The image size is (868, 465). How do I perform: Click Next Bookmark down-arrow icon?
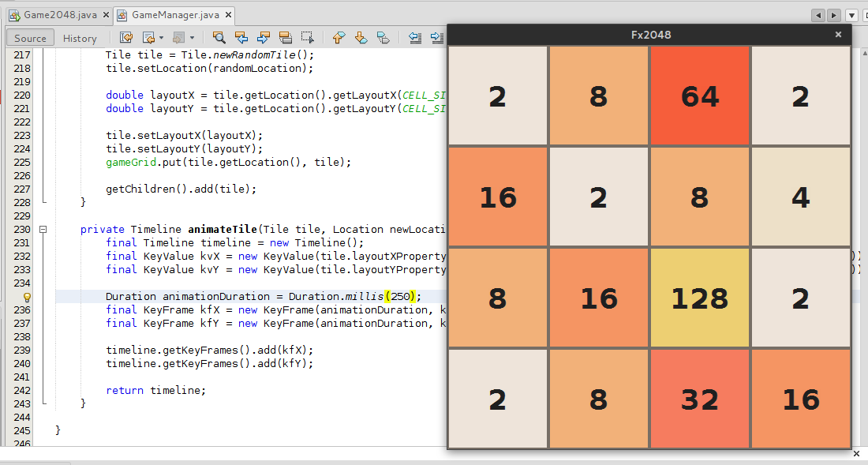coord(361,38)
